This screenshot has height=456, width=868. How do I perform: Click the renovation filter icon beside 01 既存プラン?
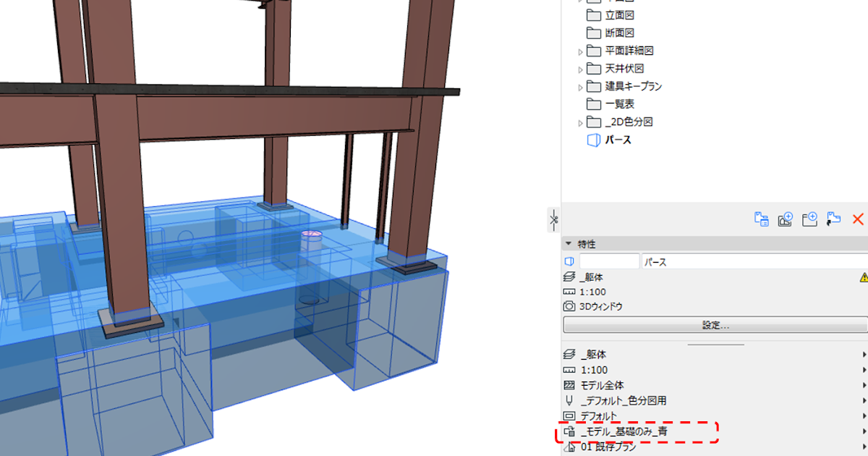point(571,446)
